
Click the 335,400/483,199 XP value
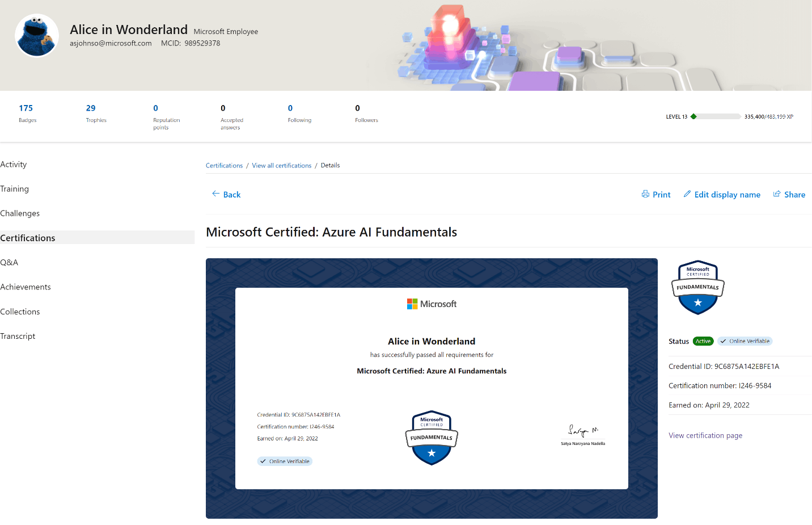[x=769, y=117]
